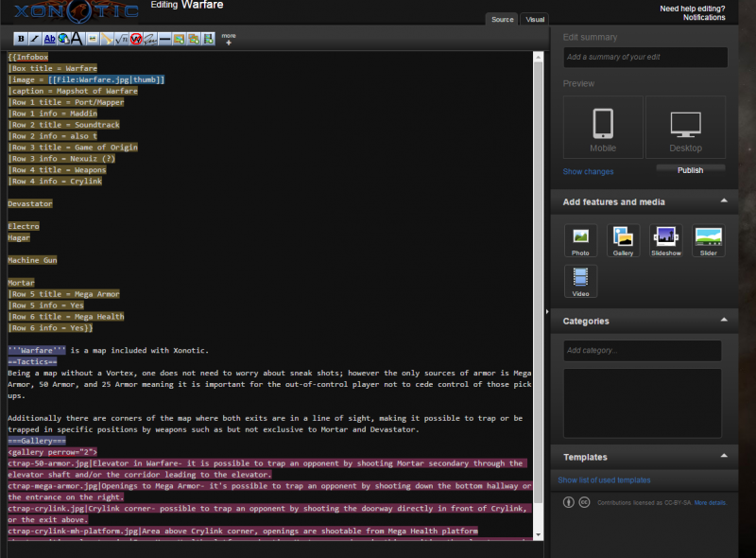
Task: Preview the edit in Mobile view
Action: pyautogui.click(x=603, y=127)
